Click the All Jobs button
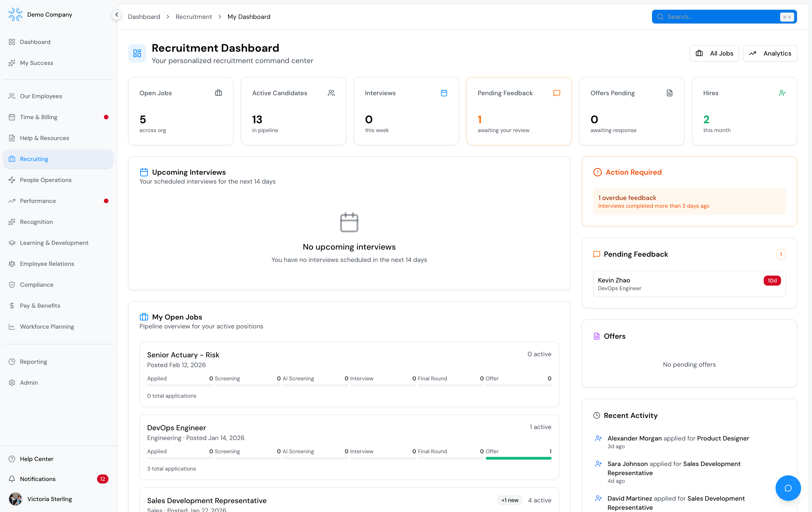The image size is (812, 512). [x=714, y=53]
